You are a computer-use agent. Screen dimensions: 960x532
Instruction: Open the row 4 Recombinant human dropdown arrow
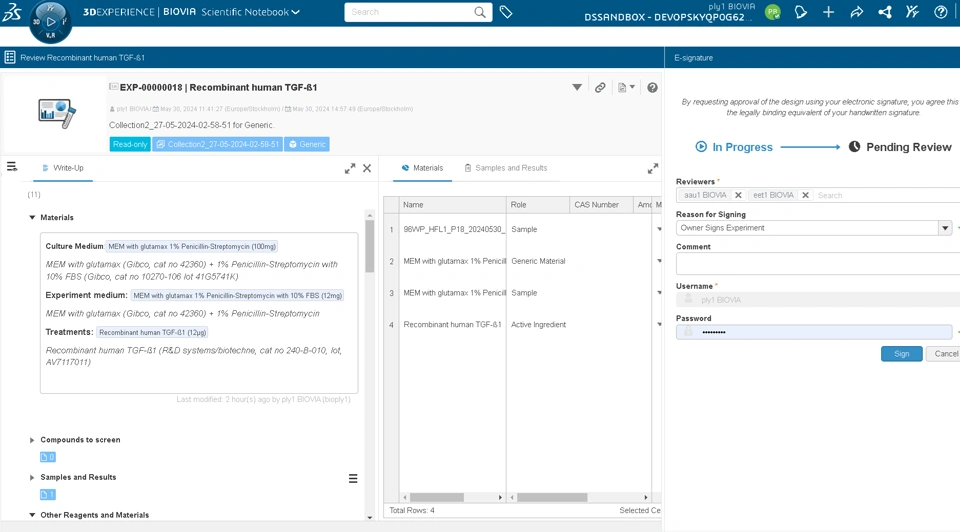click(x=659, y=325)
